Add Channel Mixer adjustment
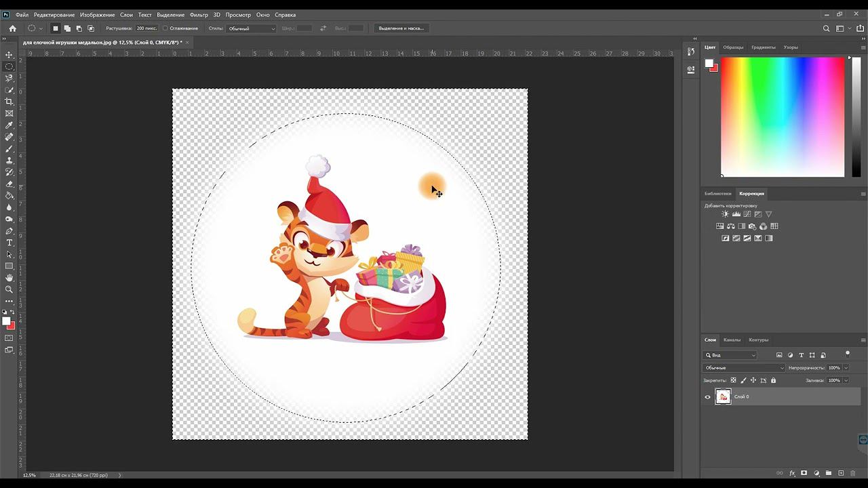The width and height of the screenshot is (868, 488). point(764,226)
